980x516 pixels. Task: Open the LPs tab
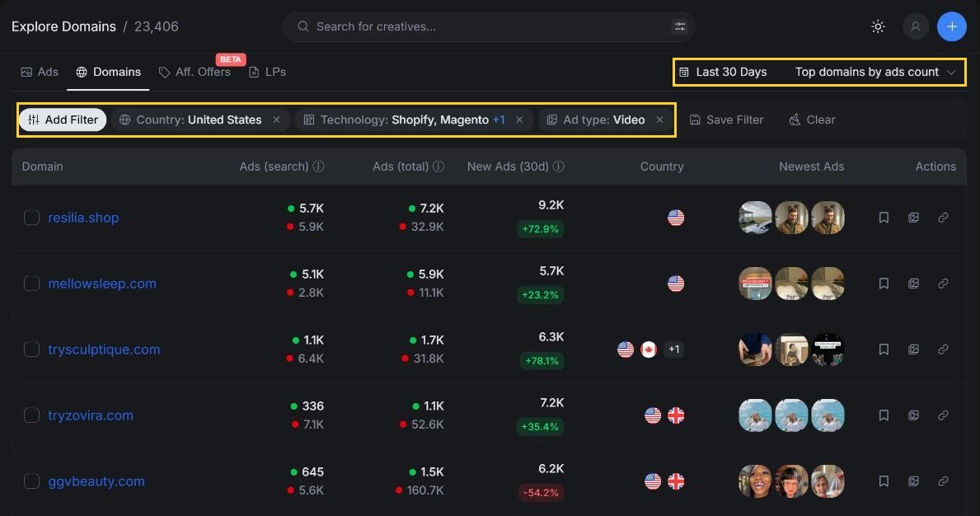pos(268,72)
